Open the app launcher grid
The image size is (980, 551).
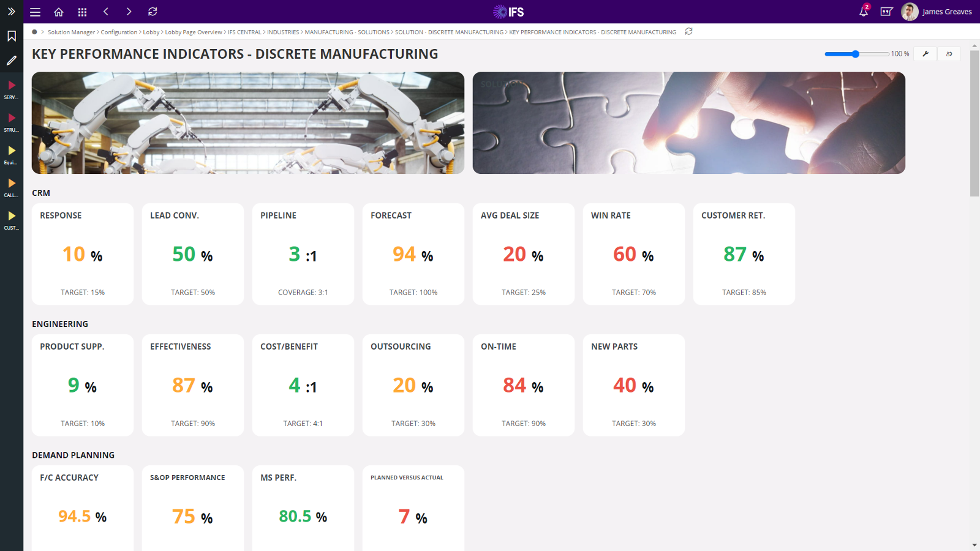coord(82,12)
